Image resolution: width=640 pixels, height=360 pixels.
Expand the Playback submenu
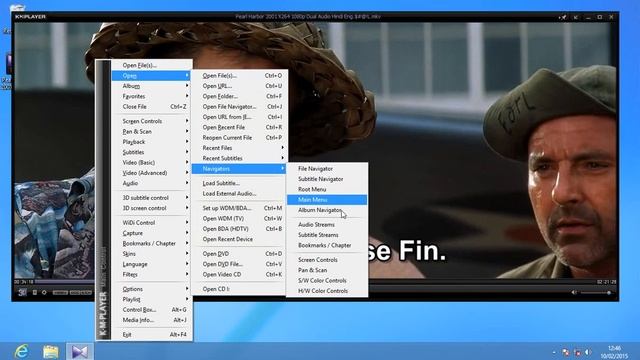click(152, 142)
